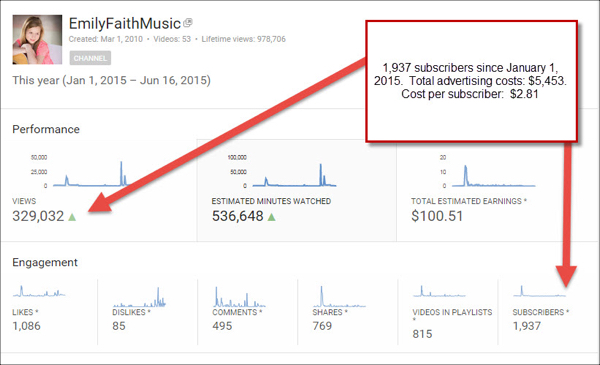Click the Estimated Minutes Watched sparkline chart
600x365 pixels.
point(294,175)
